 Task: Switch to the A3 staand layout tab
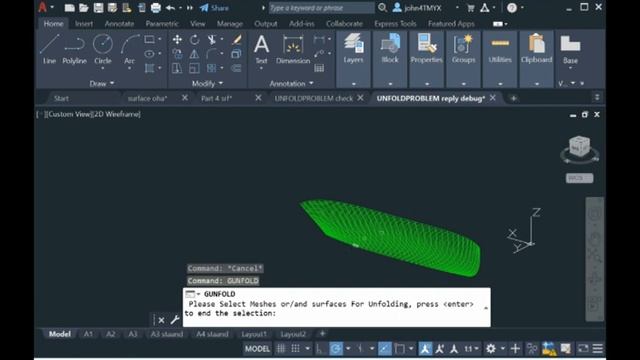167,334
